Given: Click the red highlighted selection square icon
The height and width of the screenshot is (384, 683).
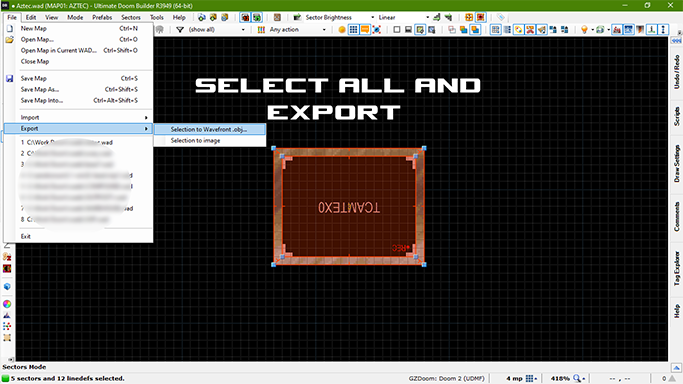Looking at the screenshot, I should coord(480,17).
